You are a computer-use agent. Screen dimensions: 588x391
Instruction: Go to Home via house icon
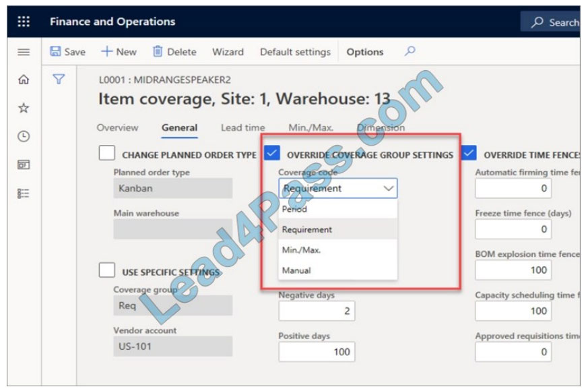[24, 80]
